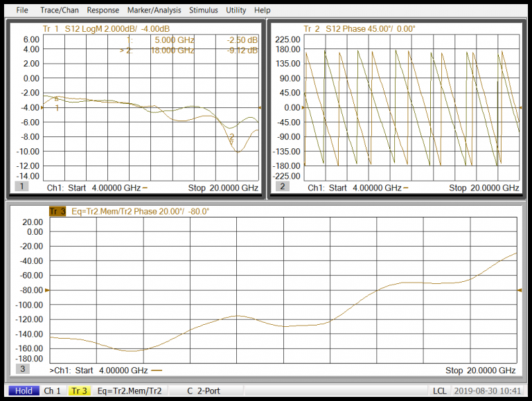532x401 pixels.
Task: Click marker 1 readout 5.000 GHz
Action: pos(175,40)
